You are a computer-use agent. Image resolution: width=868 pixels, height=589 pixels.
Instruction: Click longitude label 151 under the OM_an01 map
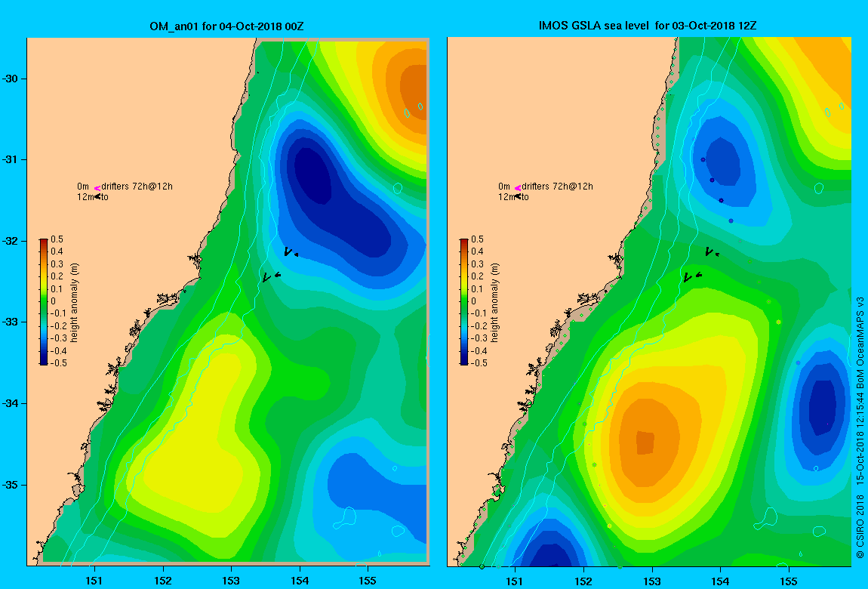[x=94, y=581]
